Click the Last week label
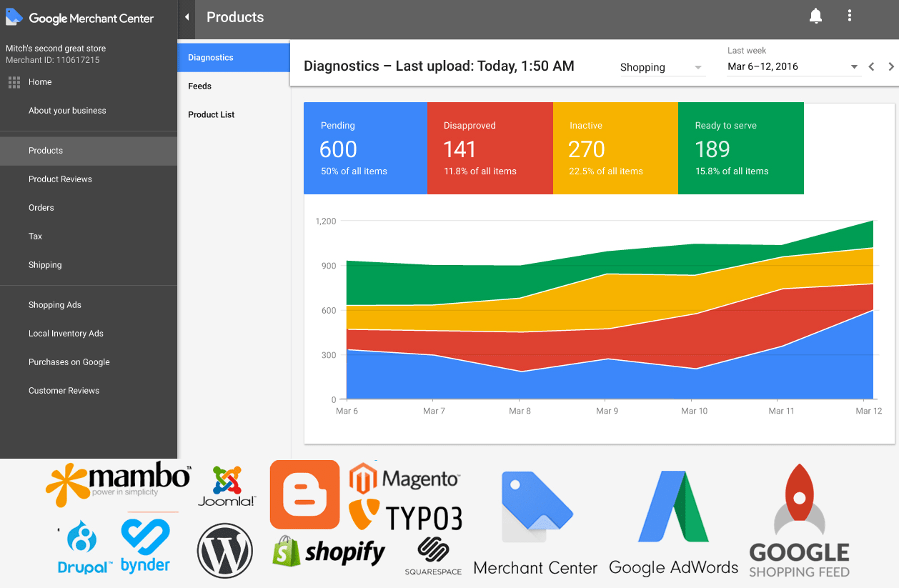The width and height of the screenshot is (899, 588). [747, 51]
